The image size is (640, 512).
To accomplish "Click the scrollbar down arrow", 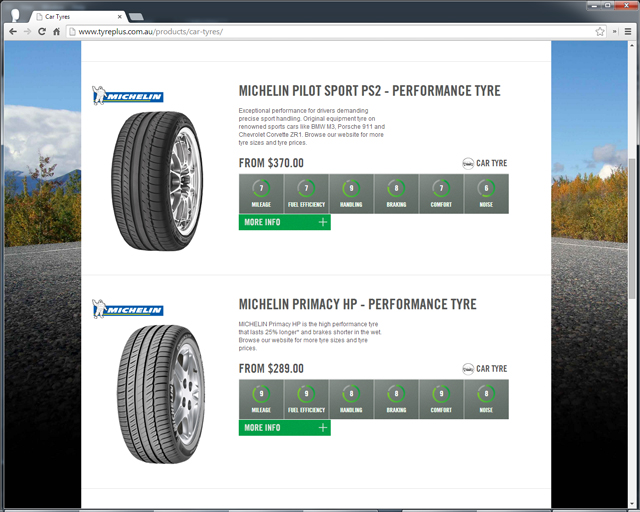I will (632, 504).
